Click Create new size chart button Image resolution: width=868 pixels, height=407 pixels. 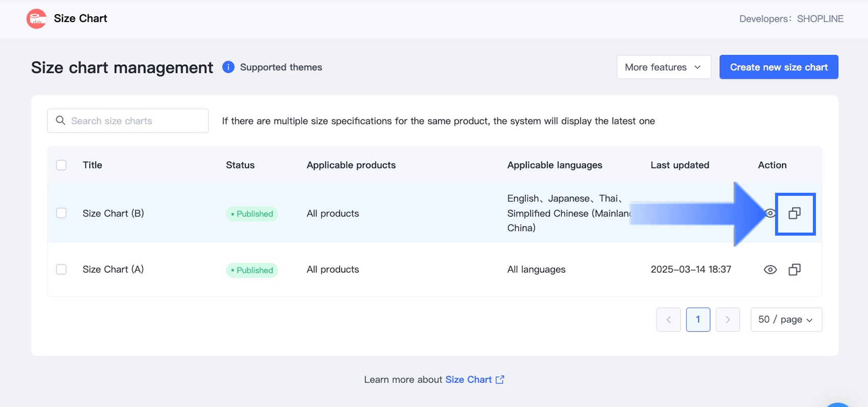[779, 67]
